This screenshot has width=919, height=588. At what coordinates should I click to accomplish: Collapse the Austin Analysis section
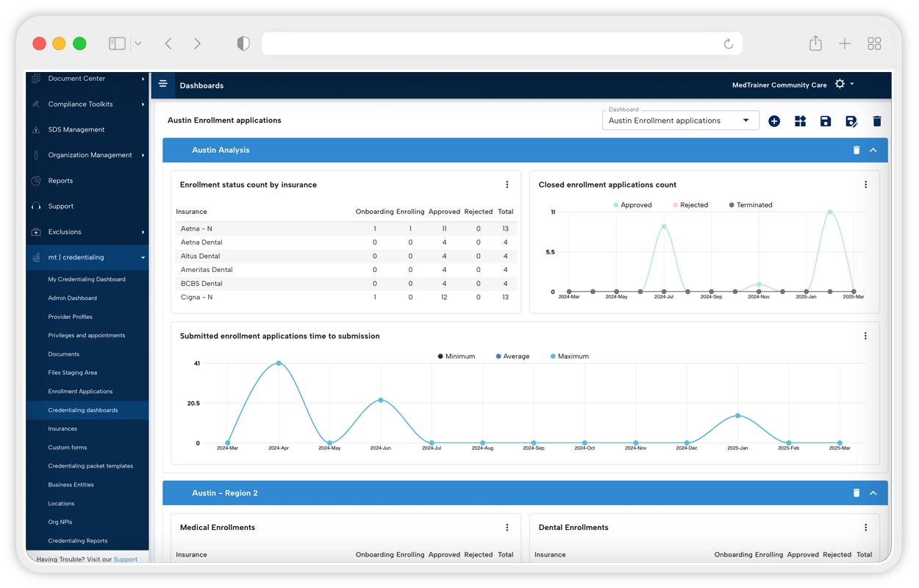point(873,150)
